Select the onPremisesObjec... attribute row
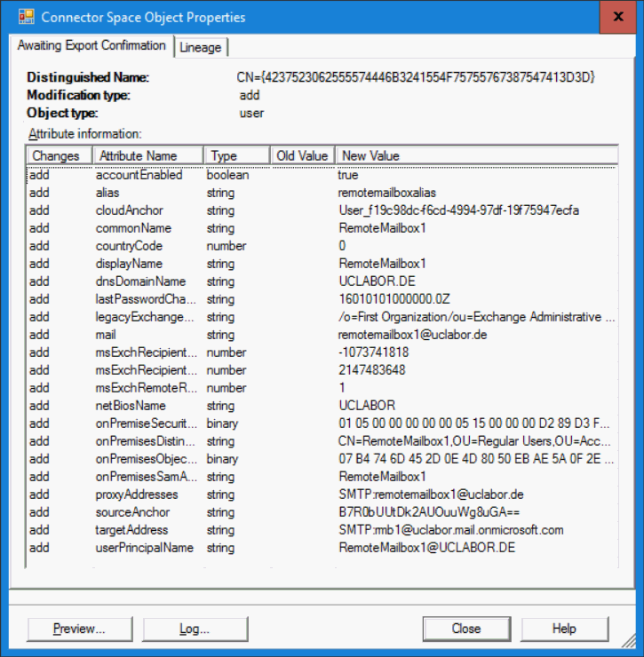This screenshot has width=644, height=657. (x=322, y=459)
